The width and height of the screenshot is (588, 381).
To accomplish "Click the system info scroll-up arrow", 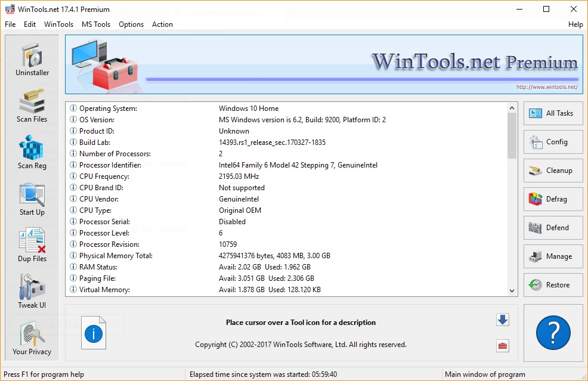I will [x=512, y=108].
